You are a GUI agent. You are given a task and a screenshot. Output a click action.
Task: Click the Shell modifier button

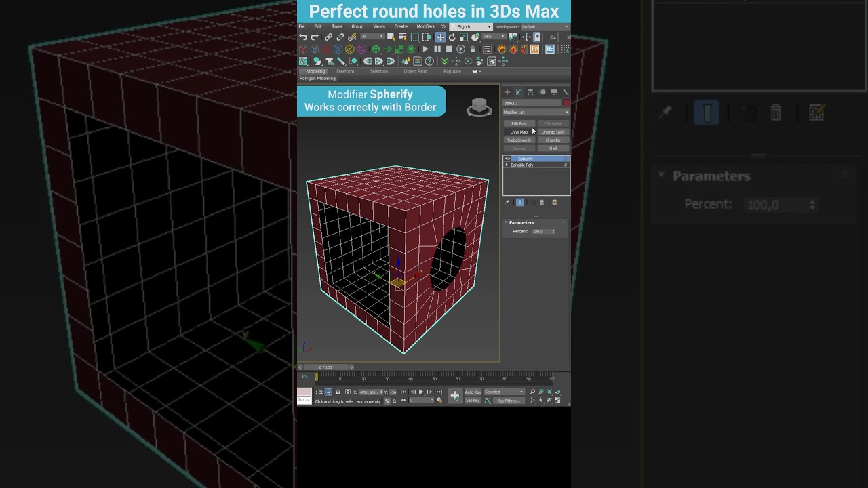(x=553, y=148)
